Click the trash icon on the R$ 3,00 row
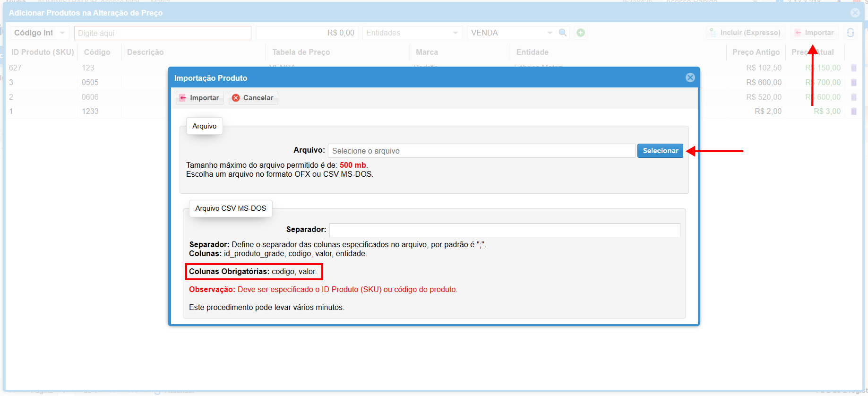Image resolution: width=868 pixels, height=396 pixels. tap(854, 112)
